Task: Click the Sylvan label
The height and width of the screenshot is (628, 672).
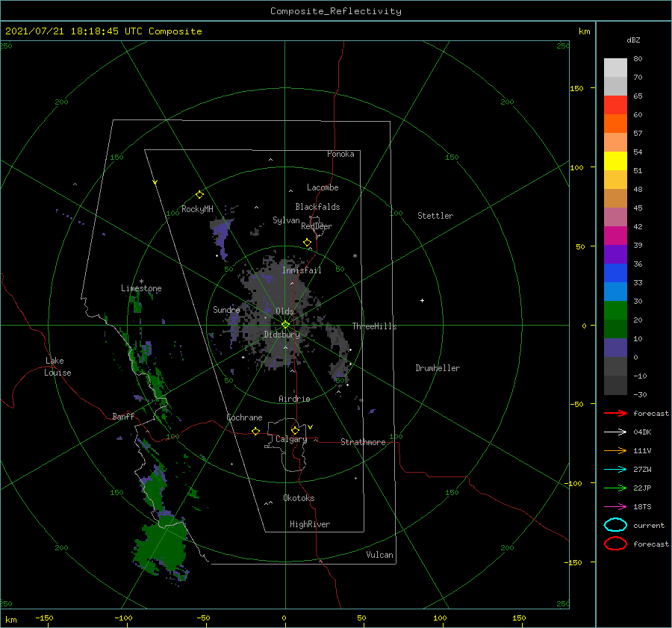Action: (x=286, y=220)
